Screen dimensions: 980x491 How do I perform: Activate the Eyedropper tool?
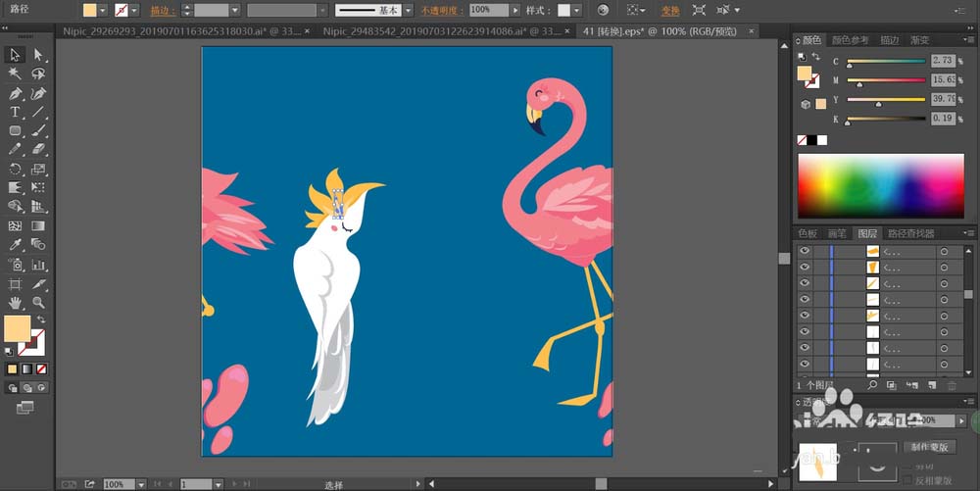pyautogui.click(x=16, y=245)
